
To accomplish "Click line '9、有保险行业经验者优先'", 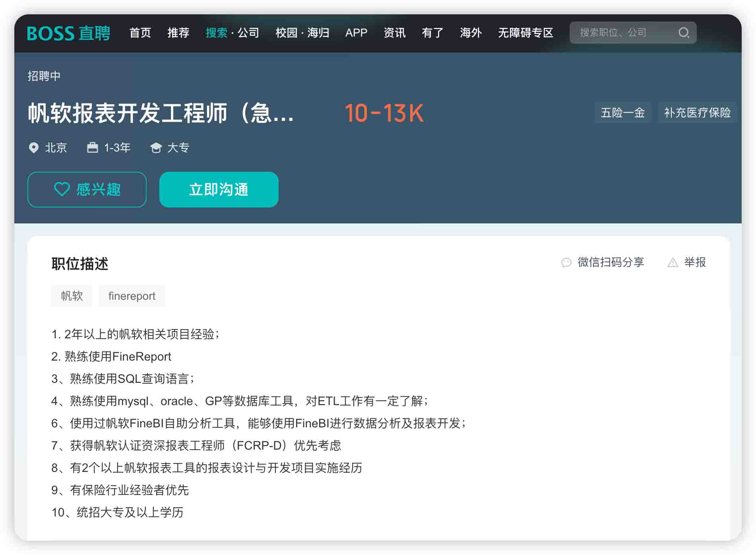I will tap(120, 490).
